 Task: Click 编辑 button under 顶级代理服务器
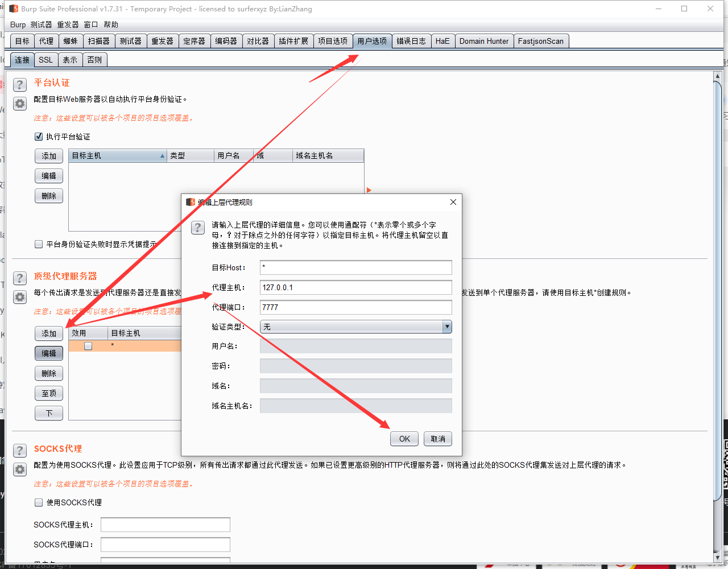click(x=49, y=353)
